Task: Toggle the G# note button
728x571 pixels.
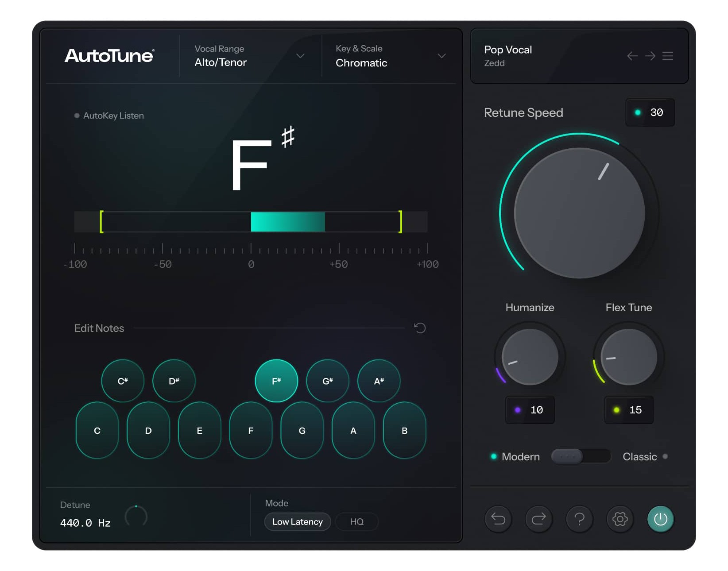Action: [x=328, y=381]
